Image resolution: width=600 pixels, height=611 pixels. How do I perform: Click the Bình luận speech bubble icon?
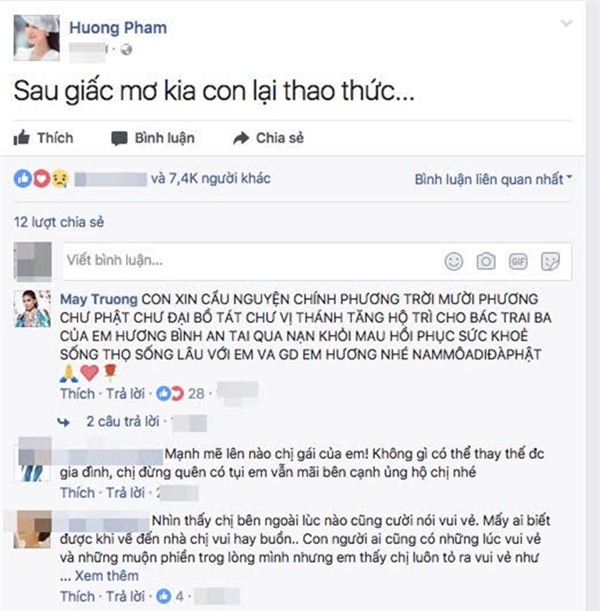(x=119, y=138)
